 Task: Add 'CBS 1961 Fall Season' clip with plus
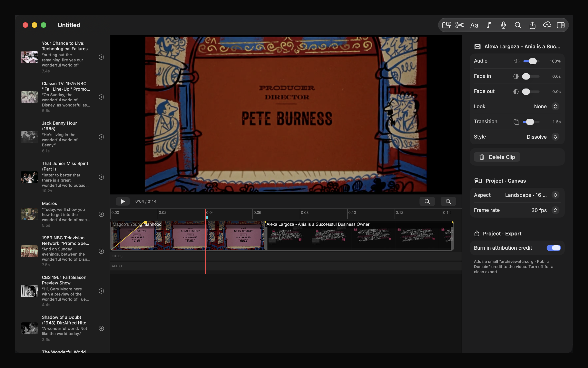tap(101, 291)
